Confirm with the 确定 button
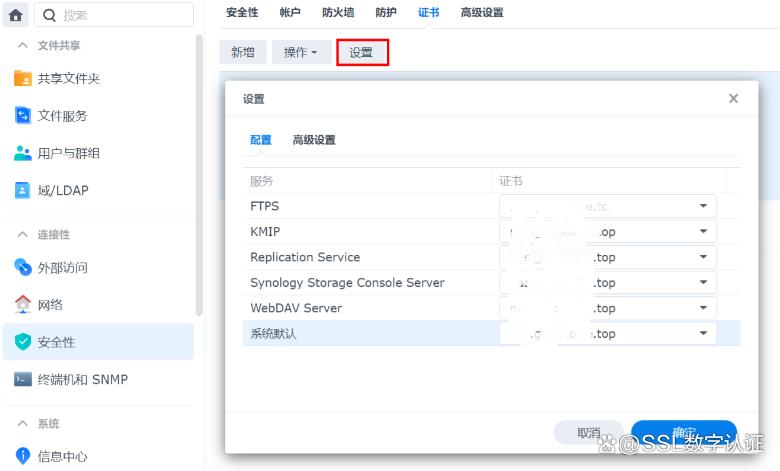780x471 pixels. coord(684,433)
